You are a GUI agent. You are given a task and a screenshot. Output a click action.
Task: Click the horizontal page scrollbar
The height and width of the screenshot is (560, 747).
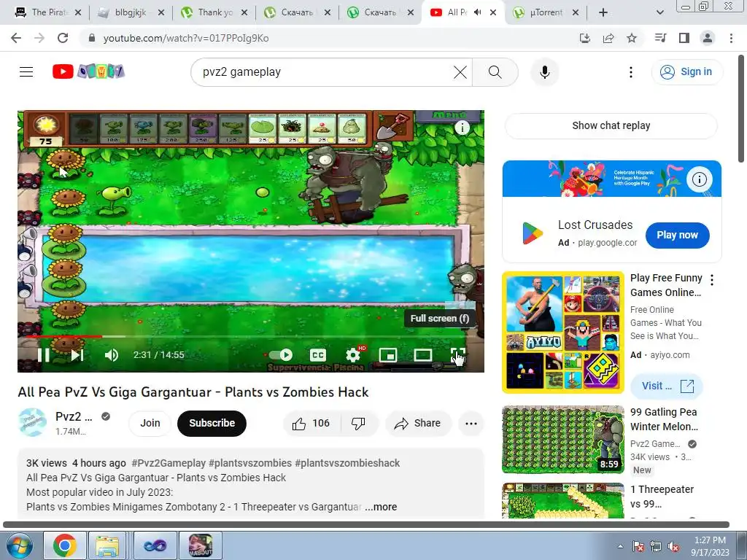coord(366,525)
